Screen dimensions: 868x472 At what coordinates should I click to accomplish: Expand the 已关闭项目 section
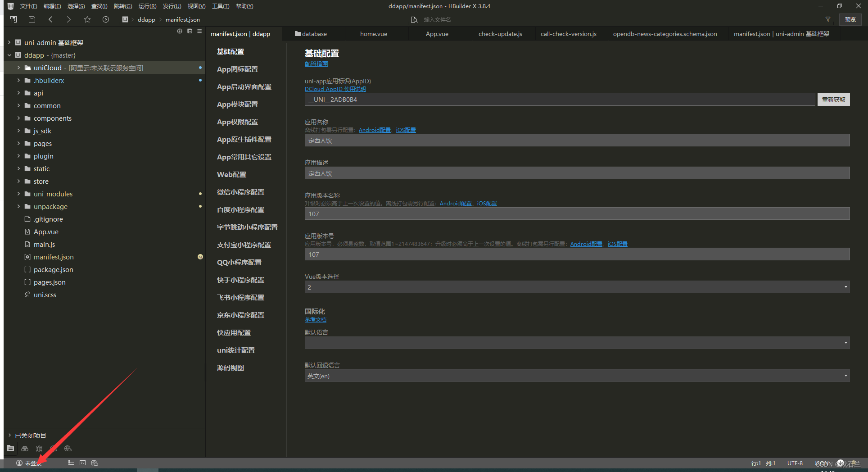9,435
